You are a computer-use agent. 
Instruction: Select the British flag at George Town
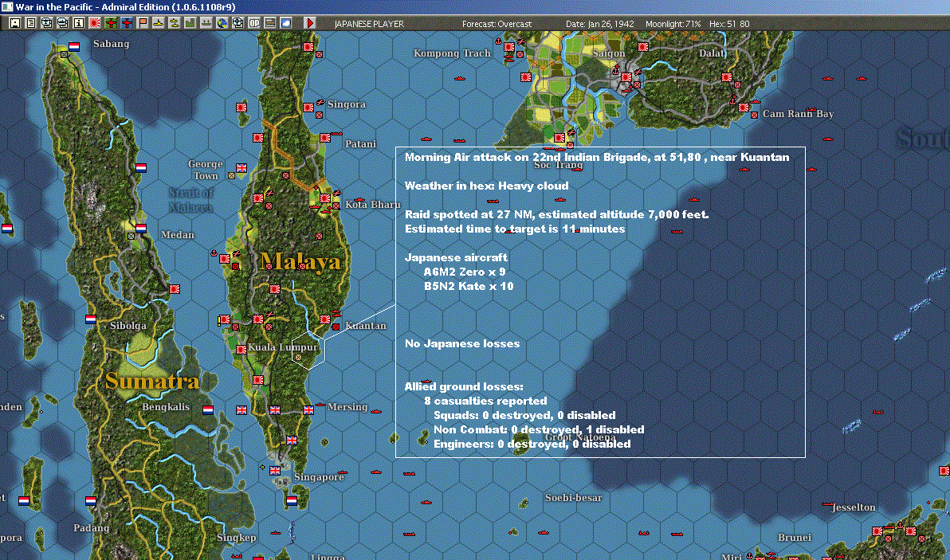(x=241, y=168)
